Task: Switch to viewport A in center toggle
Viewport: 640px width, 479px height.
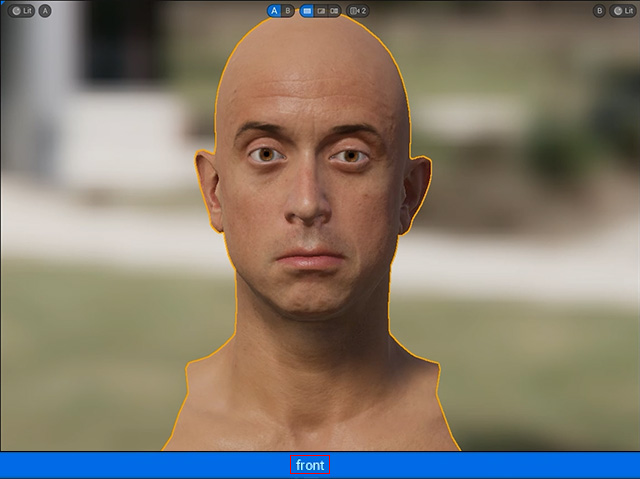Action: [x=274, y=11]
